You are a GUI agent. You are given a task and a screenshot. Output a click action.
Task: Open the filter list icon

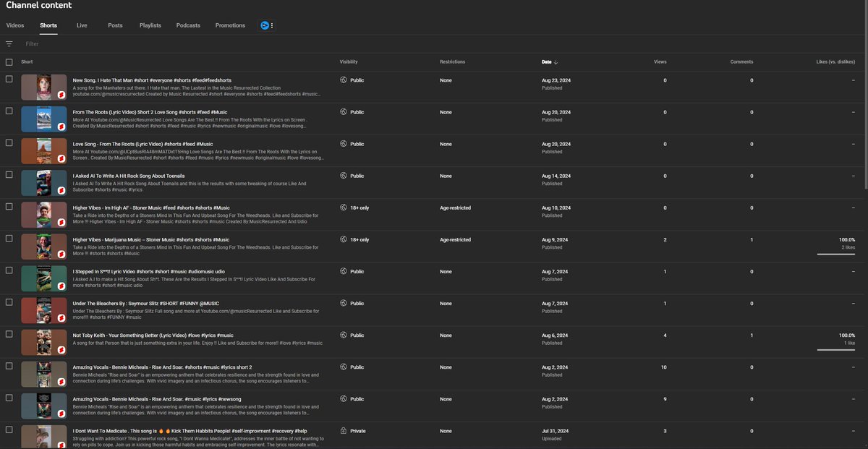point(9,44)
